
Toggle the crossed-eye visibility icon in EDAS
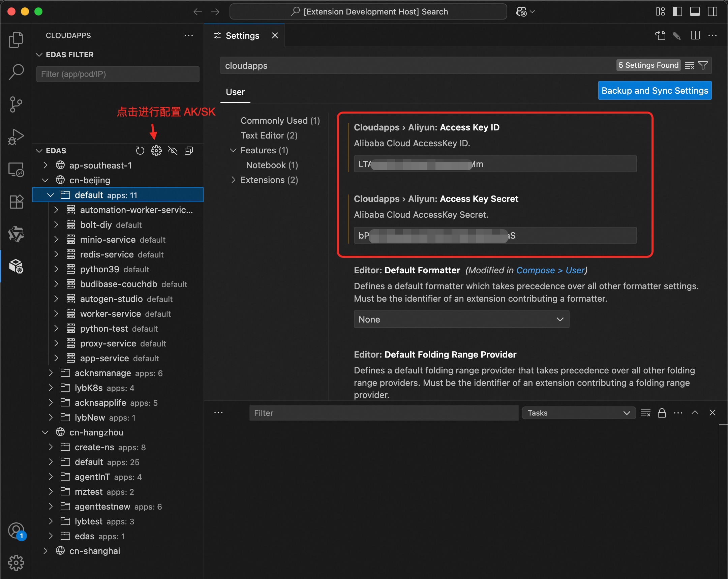pos(173,151)
